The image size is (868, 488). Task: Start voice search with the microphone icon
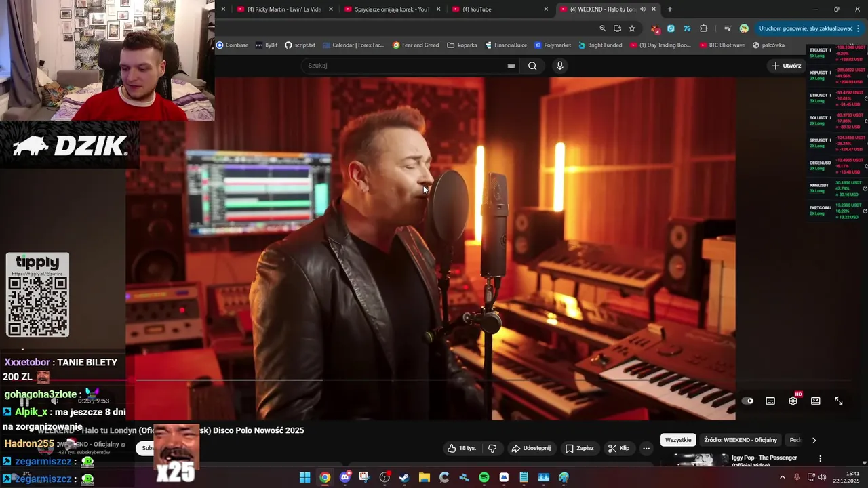[559, 66]
